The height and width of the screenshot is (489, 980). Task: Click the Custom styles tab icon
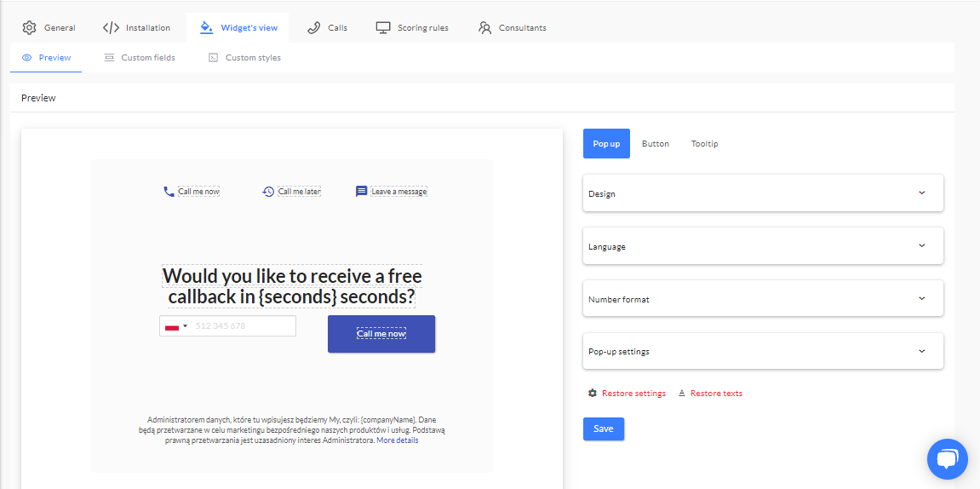point(213,58)
